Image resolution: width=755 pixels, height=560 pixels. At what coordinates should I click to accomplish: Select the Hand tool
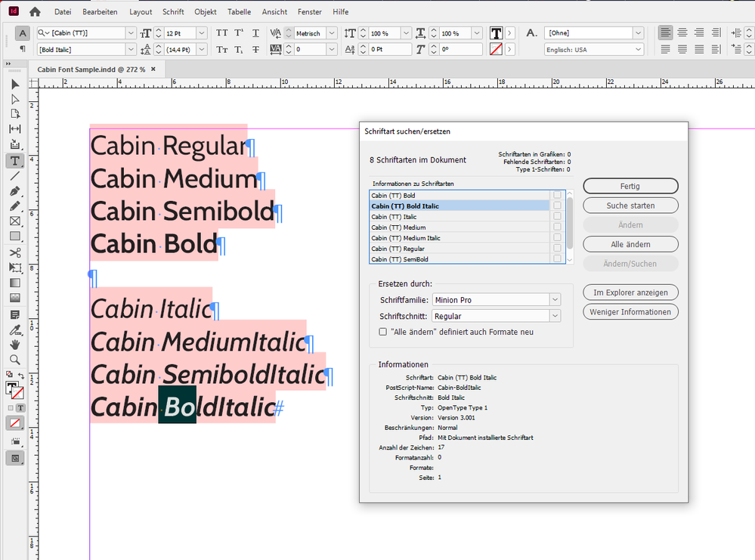click(15, 345)
